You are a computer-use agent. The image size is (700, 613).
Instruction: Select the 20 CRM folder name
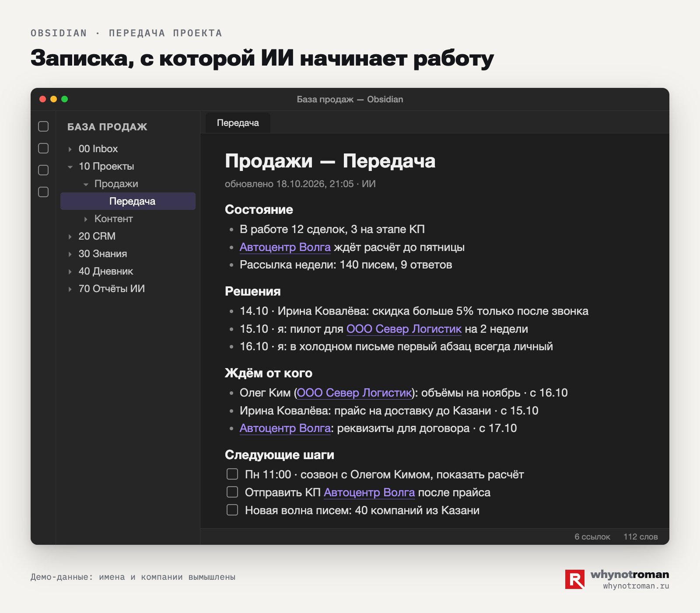(97, 236)
